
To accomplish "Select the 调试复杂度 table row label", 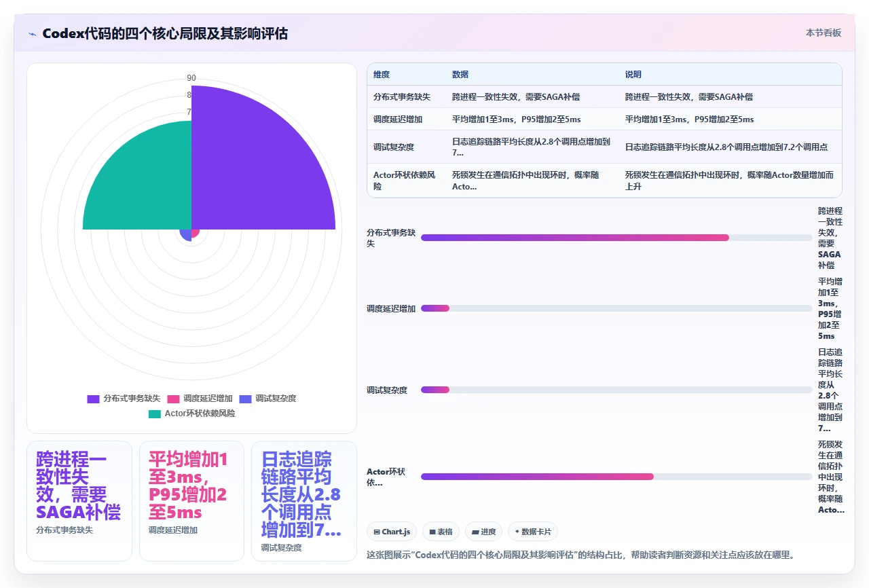I will click(394, 147).
